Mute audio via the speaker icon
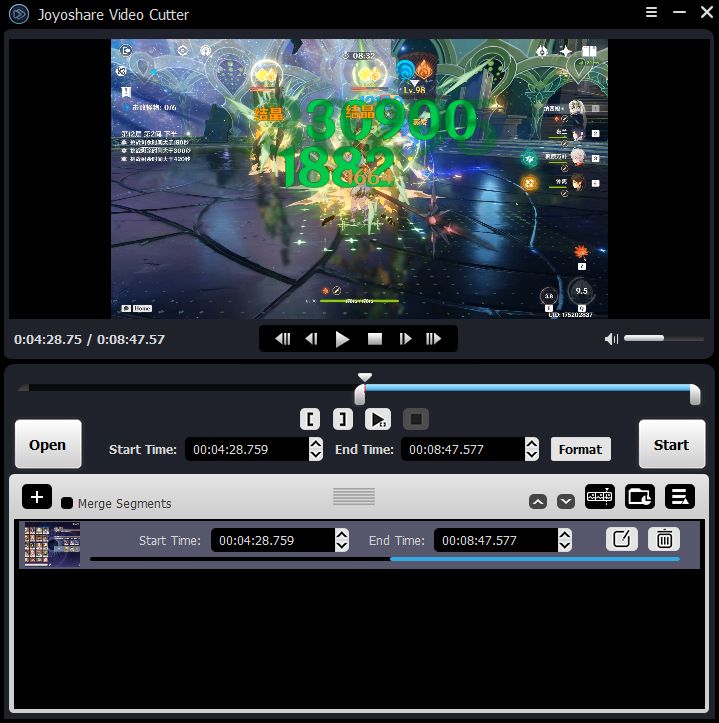This screenshot has height=723, width=719. pos(611,339)
